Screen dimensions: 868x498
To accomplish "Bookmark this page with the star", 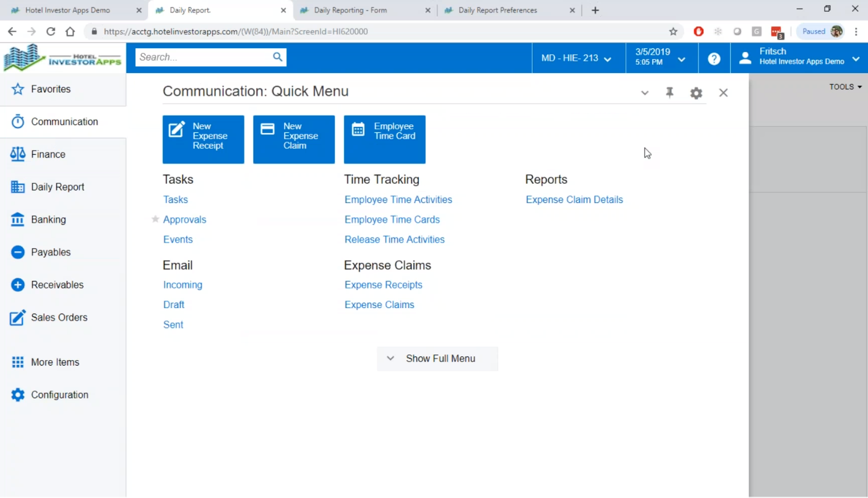I will tap(673, 32).
